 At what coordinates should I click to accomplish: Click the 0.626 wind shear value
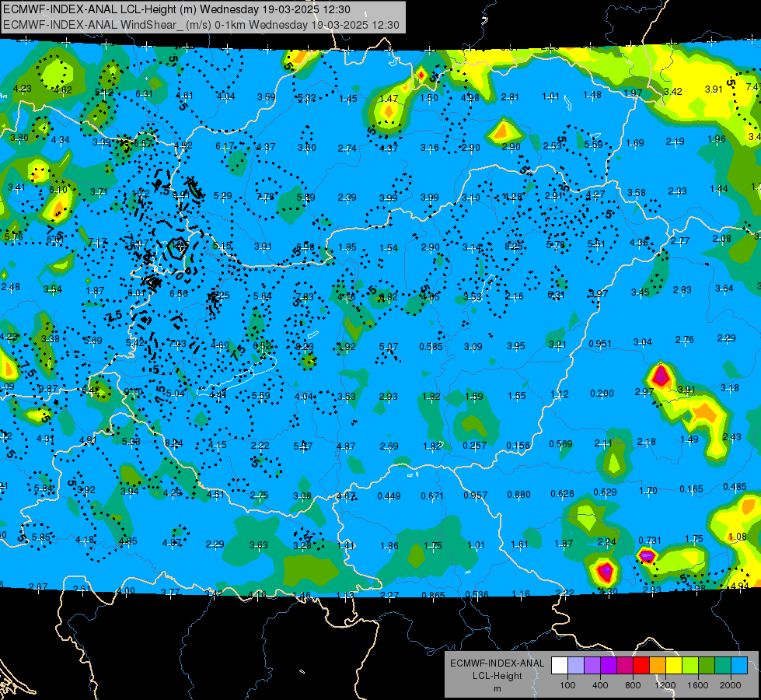pos(562,494)
